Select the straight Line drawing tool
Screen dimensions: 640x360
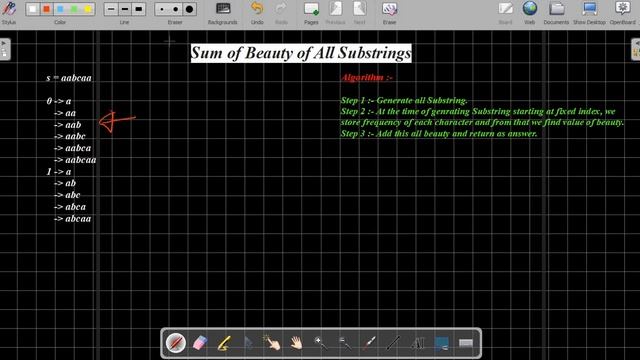tap(393, 343)
